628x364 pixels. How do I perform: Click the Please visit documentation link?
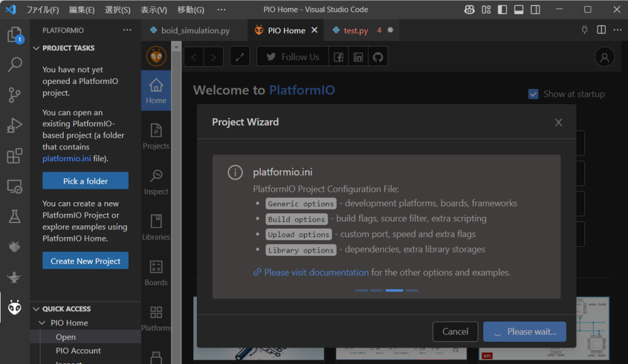[316, 272]
